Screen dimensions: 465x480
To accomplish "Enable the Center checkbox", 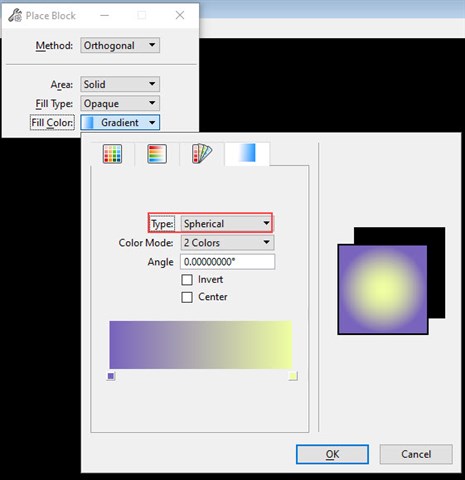I will [x=187, y=297].
